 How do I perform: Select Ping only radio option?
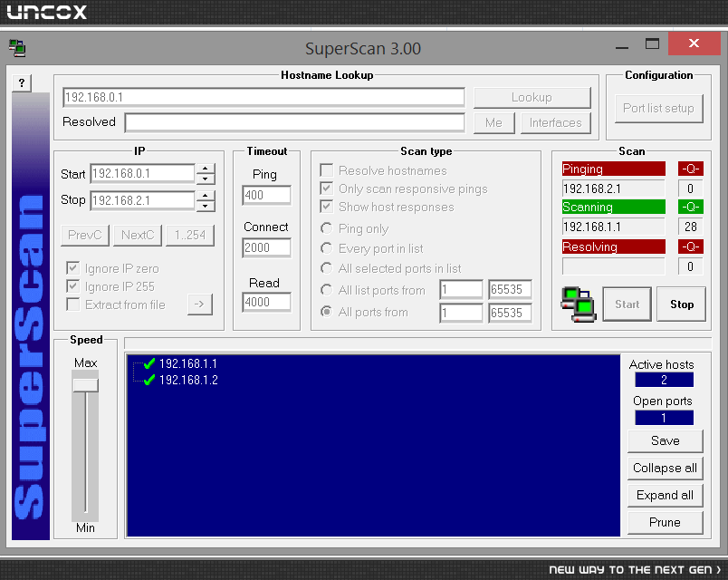327,228
